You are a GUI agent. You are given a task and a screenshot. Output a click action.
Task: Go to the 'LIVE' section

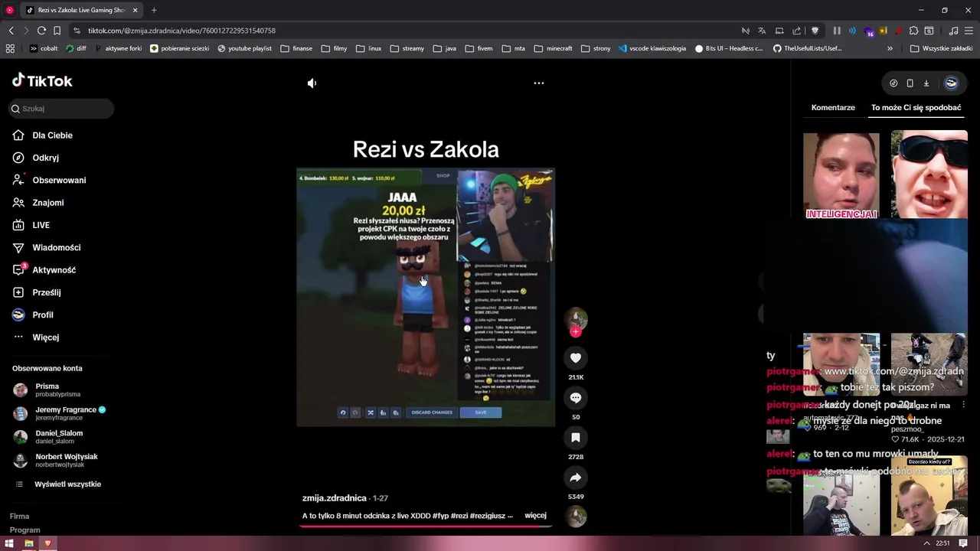(41, 225)
